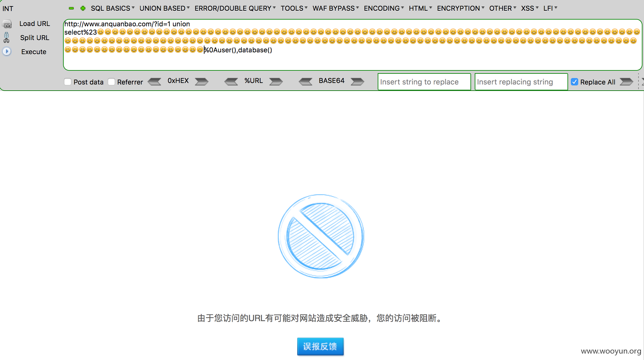Viewport: 644px width, 360px height.
Task: Click the right arrow after BASE64
Action: (x=357, y=81)
